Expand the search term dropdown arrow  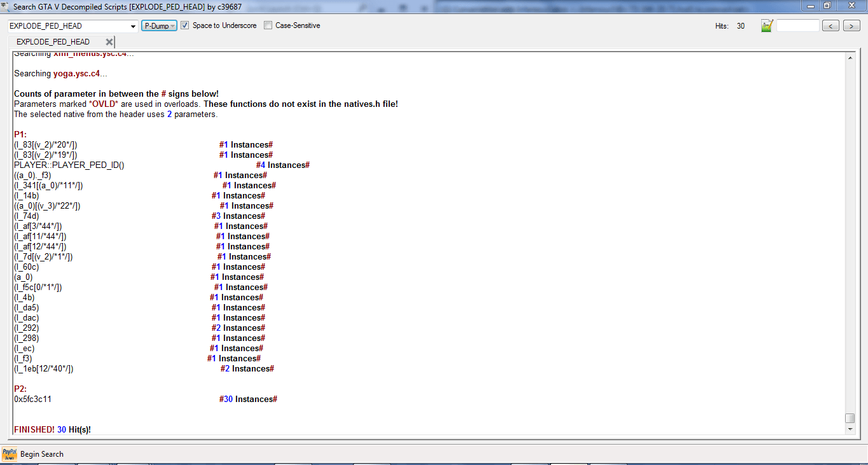tap(133, 26)
